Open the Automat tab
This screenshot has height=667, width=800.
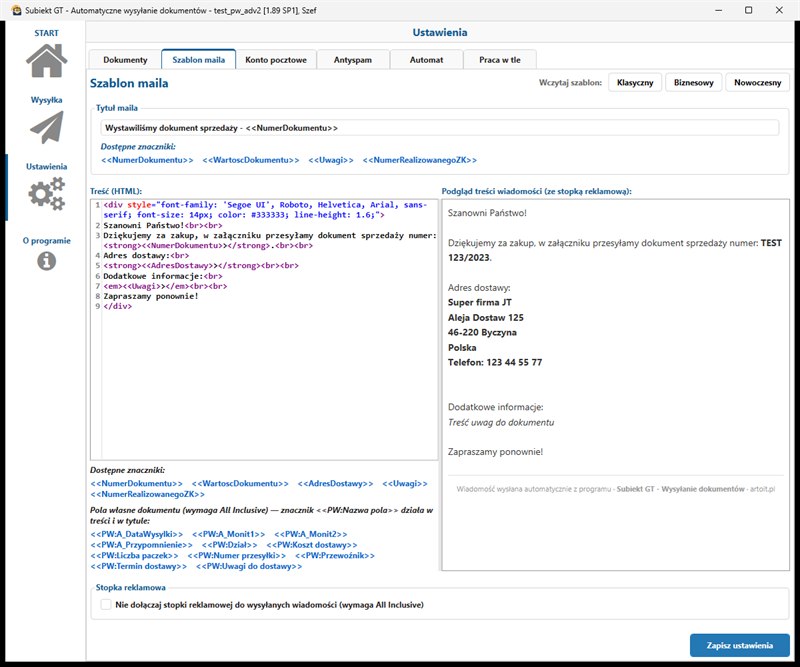[427, 60]
